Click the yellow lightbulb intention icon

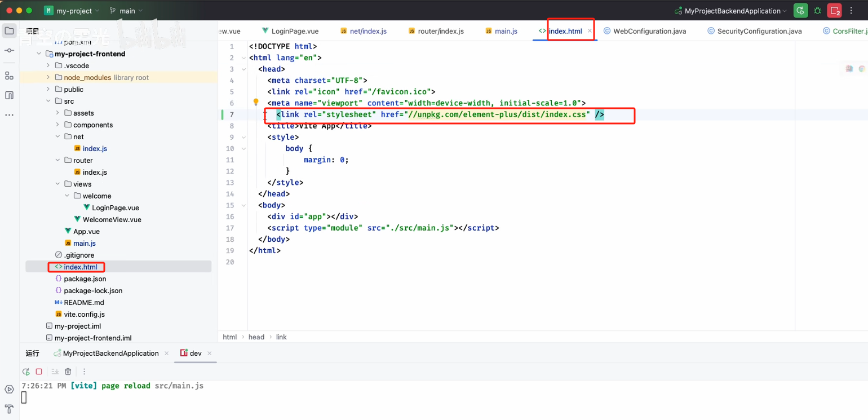tap(255, 102)
